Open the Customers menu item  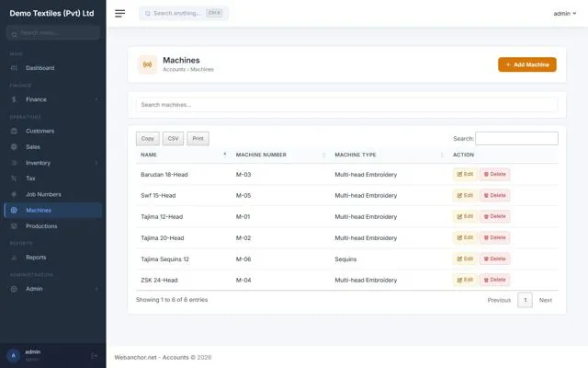[53, 131]
